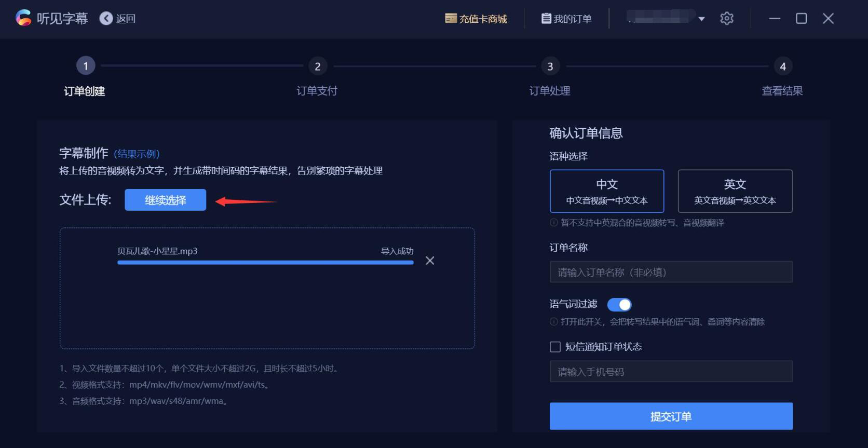Open the settings gear icon
The width and height of the screenshot is (868, 448).
coord(727,19)
